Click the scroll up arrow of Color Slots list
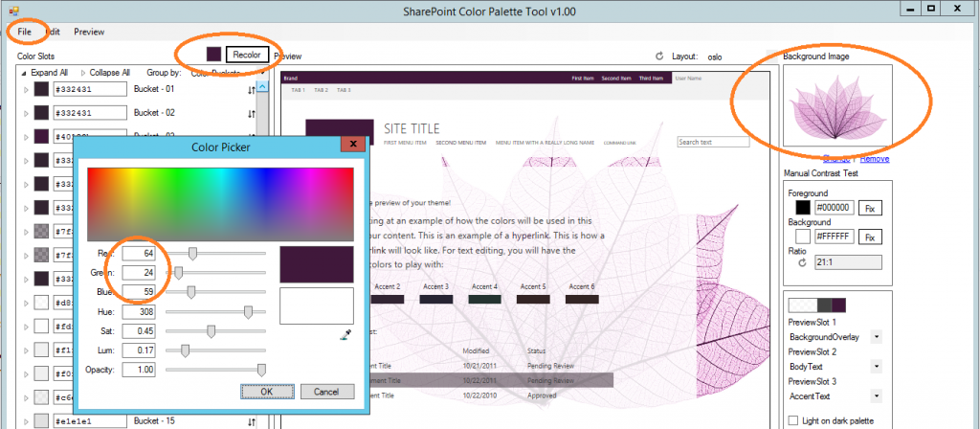Image resolution: width=980 pixels, height=429 pixels. point(263,85)
